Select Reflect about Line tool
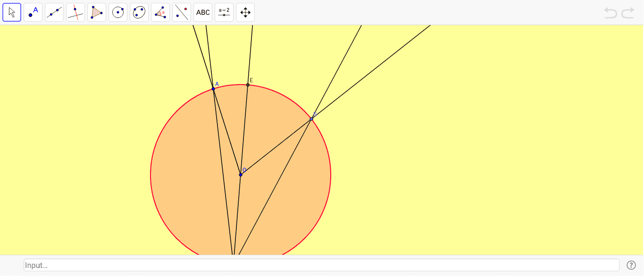The width and height of the screenshot is (644, 276). (182, 12)
